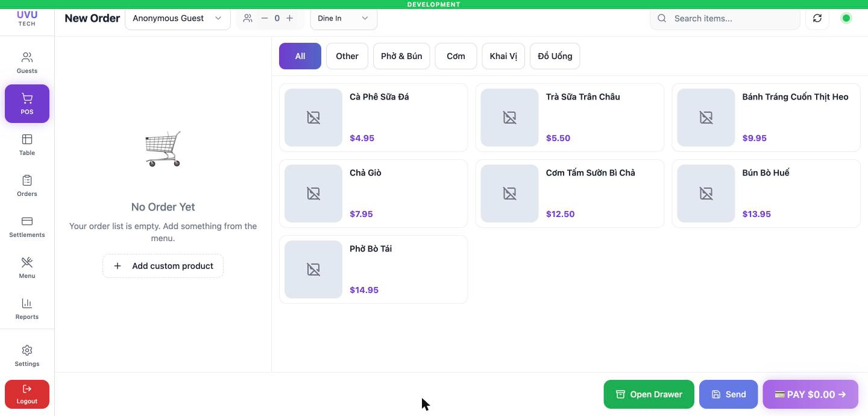Select the Khai Vị category tab

503,56
